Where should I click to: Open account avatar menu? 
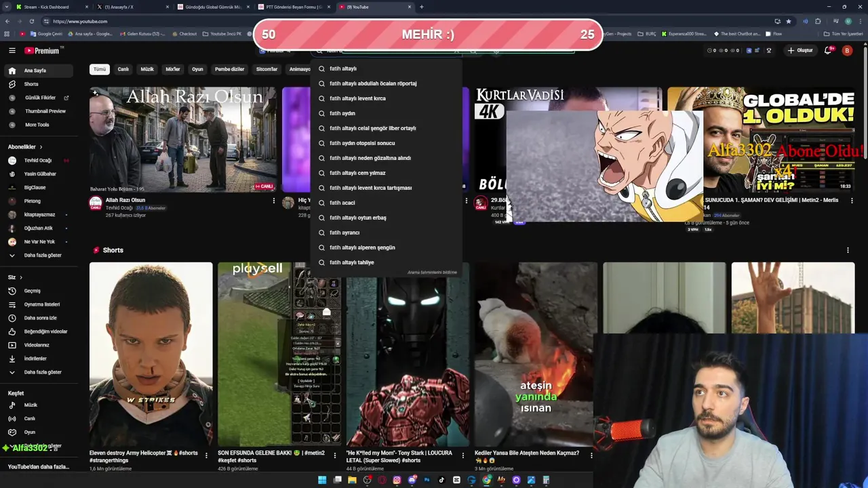847,50
